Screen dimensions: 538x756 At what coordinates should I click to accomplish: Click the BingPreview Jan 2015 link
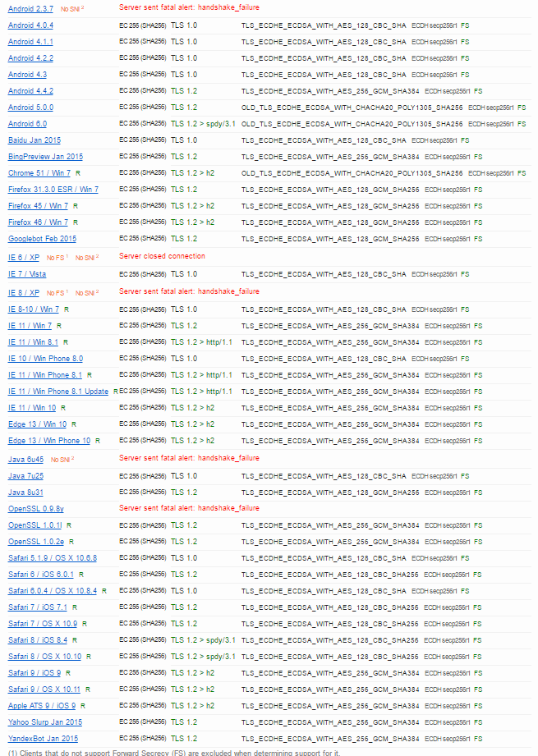[45, 157]
